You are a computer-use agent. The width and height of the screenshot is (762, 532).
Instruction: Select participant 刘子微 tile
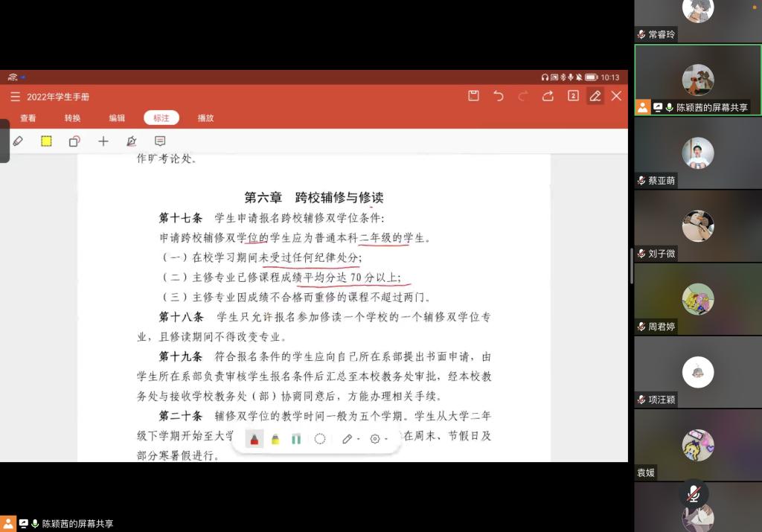coord(698,226)
